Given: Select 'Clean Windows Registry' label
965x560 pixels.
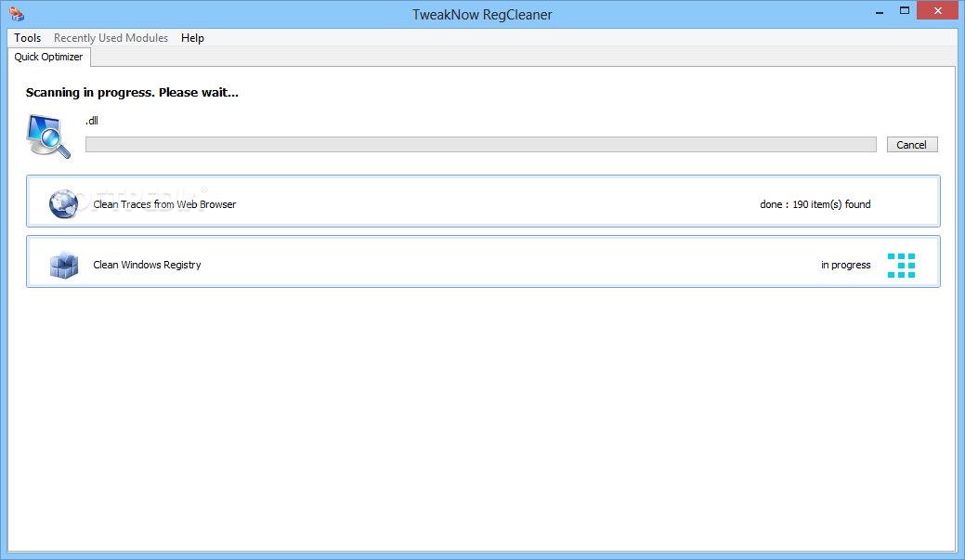Looking at the screenshot, I should click(147, 265).
